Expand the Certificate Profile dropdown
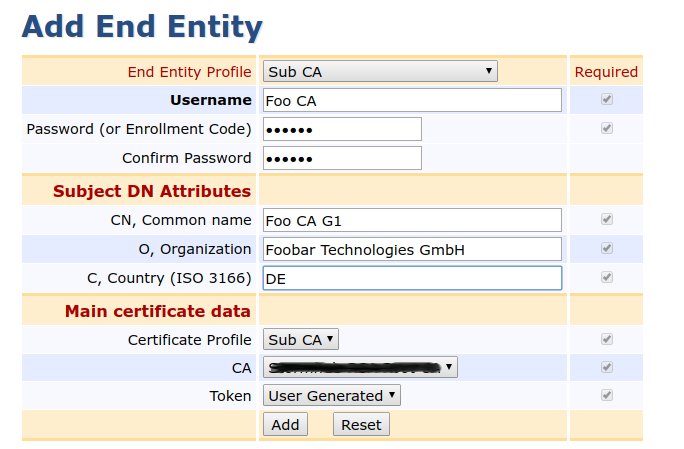The image size is (684, 449). click(x=301, y=340)
